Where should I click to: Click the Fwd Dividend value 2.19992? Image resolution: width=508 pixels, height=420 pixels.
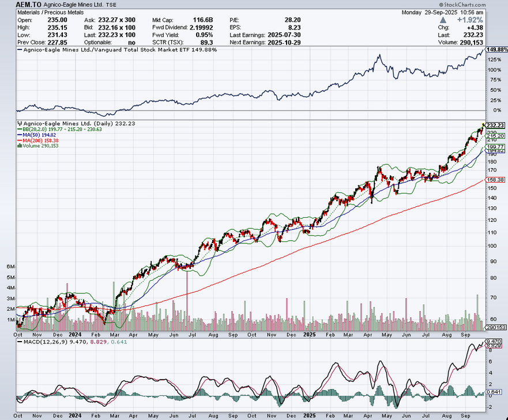pyautogui.click(x=201, y=28)
